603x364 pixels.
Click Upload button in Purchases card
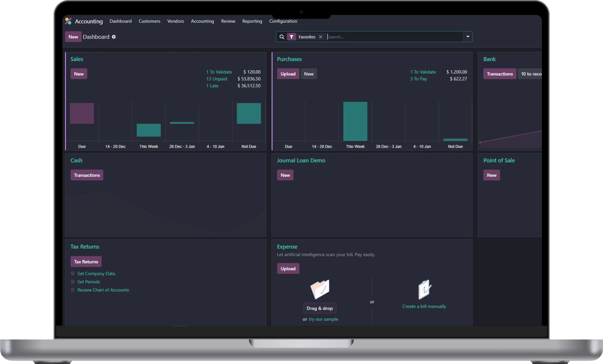tap(288, 74)
